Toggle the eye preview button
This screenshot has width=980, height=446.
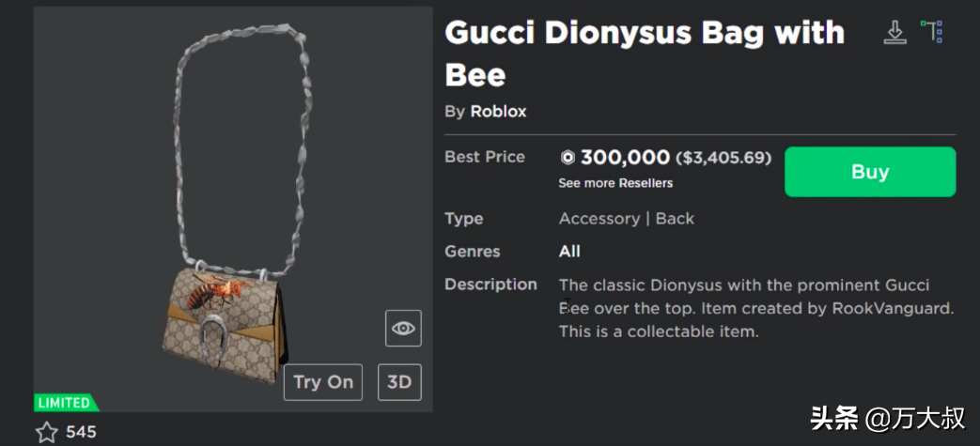click(403, 328)
